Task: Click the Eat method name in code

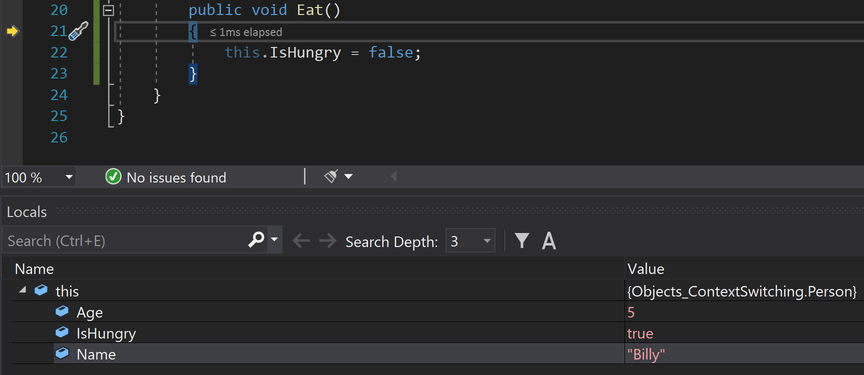Action: [x=310, y=10]
